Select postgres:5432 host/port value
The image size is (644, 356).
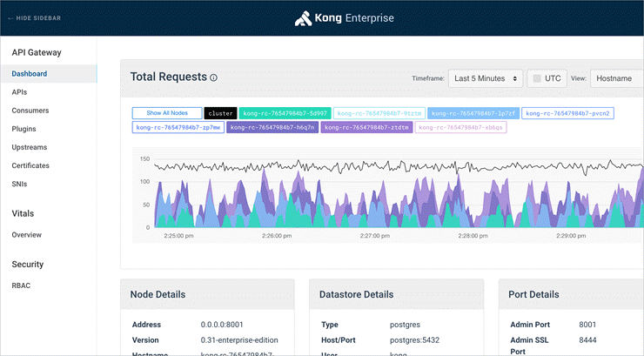(x=414, y=340)
